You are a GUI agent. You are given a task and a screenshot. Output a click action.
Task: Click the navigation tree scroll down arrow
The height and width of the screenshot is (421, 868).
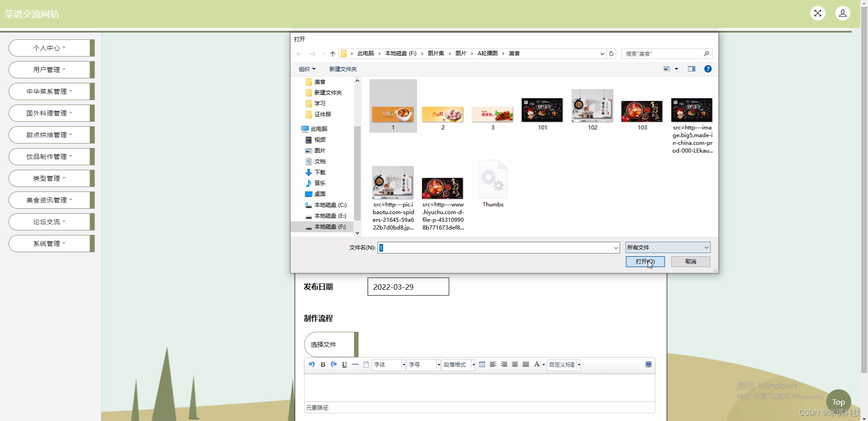[x=357, y=233]
